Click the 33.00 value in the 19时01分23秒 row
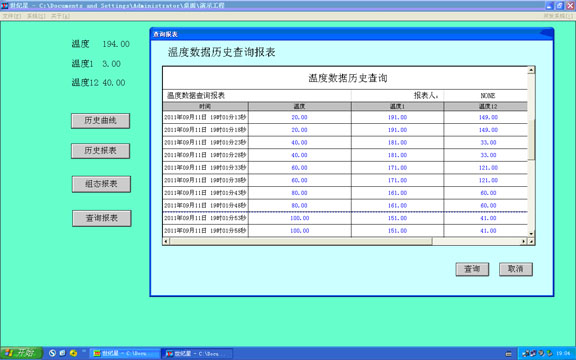Viewport: 576px width, 360px height. (488, 143)
